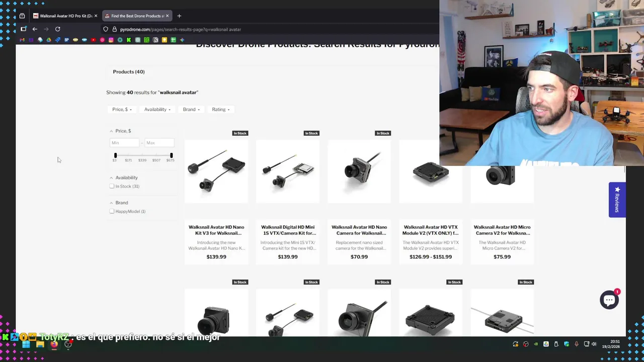Click the Google Drive tray icon

coord(546,344)
